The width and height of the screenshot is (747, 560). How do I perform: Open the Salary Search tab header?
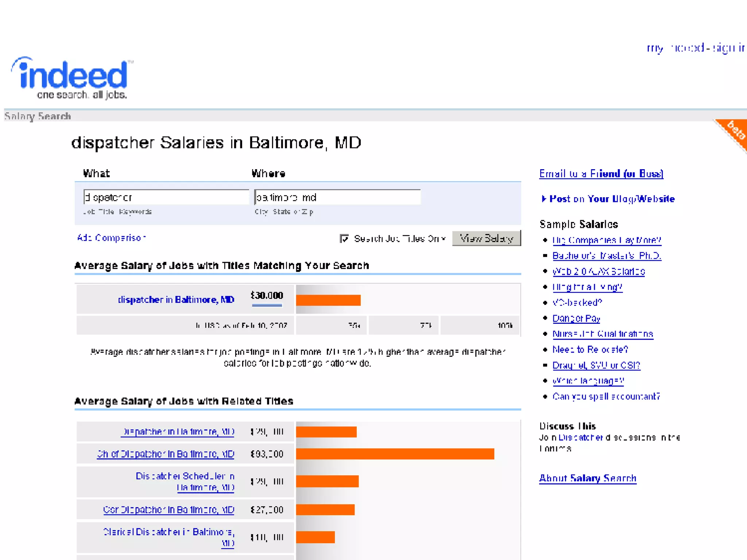38,116
